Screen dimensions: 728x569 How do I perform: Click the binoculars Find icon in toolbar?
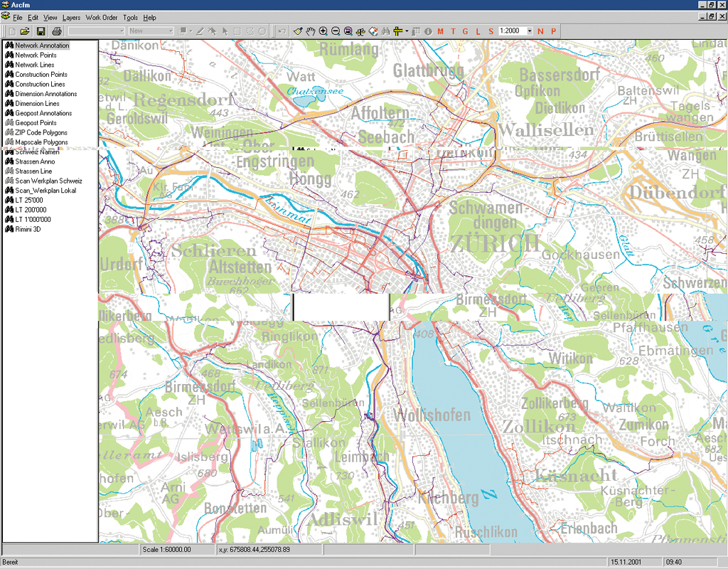pyautogui.click(x=386, y=31)
